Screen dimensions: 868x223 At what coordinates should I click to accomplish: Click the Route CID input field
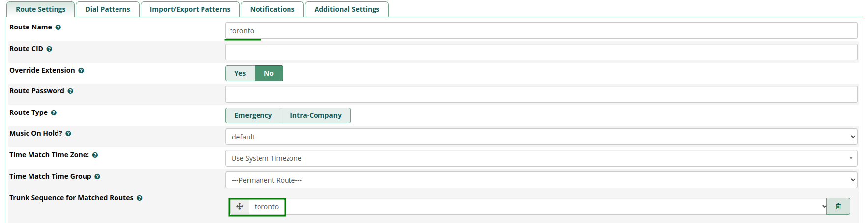click(541, 52)
